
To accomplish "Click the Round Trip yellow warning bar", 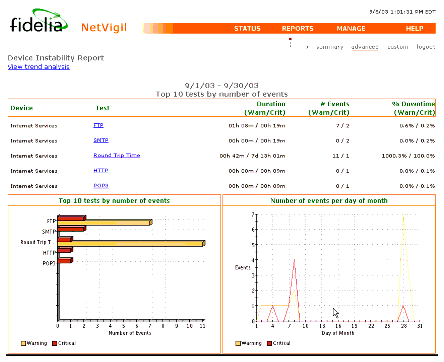I will coord(131,244).
